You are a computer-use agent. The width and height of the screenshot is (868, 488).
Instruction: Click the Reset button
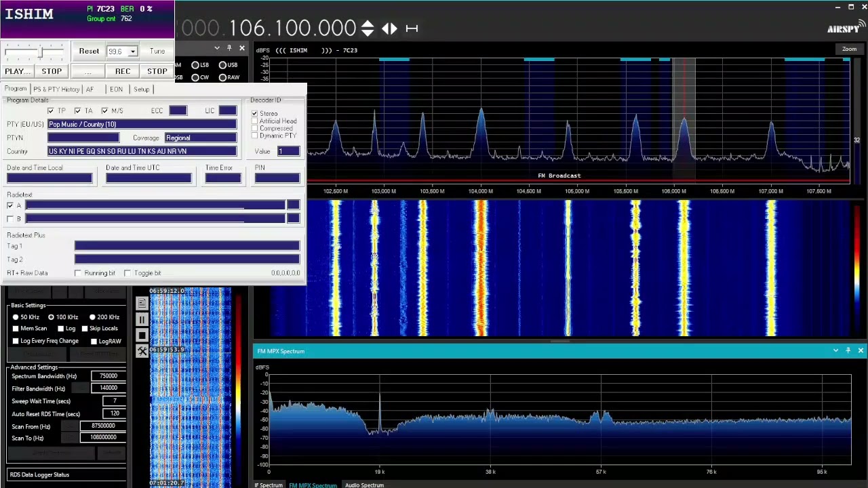[89, 52]
